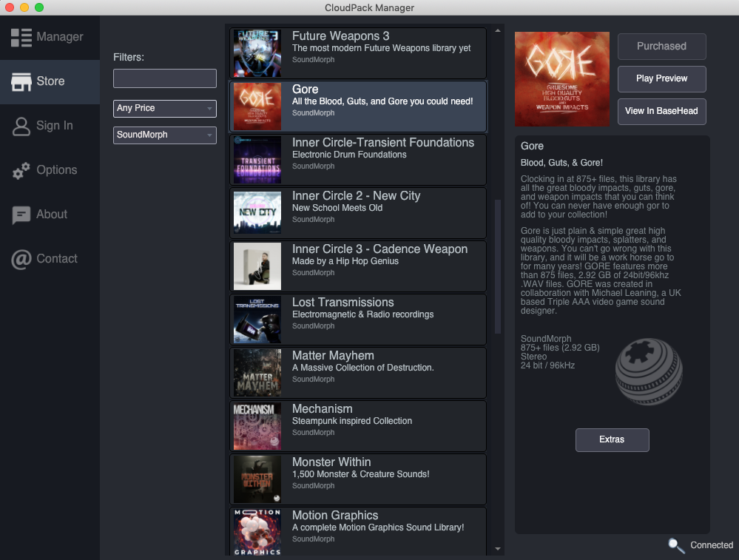Click 'Electromagnetic & Radio recordings' subtitle
The width and height of the screenshot is (739, 560).
click(363, 314)
